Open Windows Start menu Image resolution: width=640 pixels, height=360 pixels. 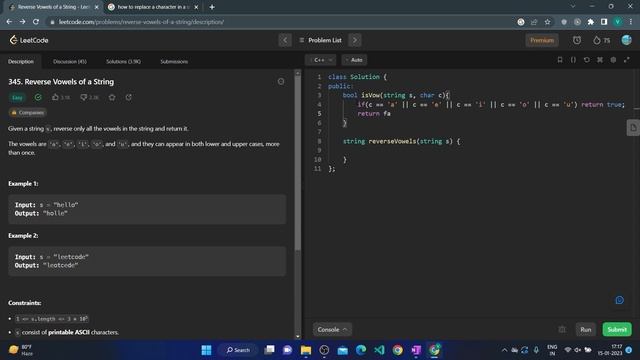point(207,350)
